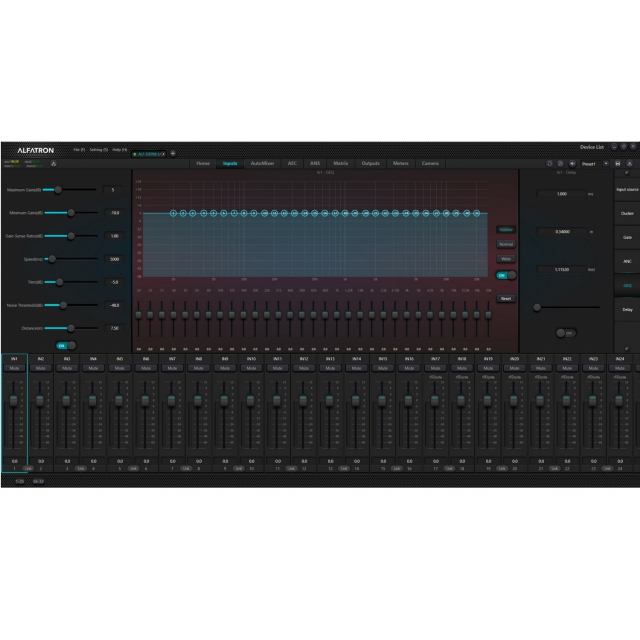This screenshot has height=640, width=640.
Task: Click the Maximum Gain value field
Action: tap(113, 189)
